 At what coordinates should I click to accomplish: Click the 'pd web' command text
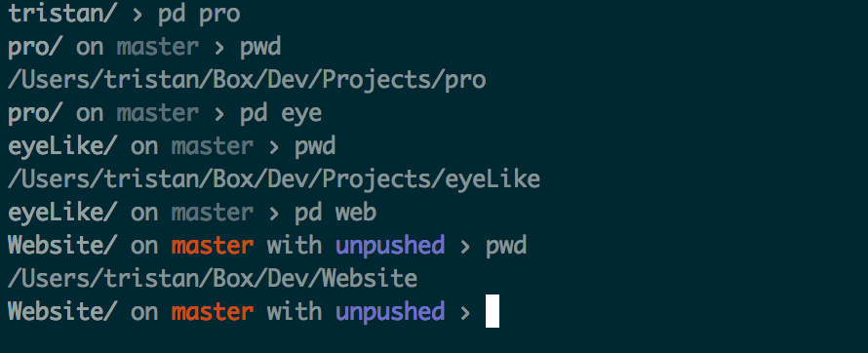coord(335,213)
